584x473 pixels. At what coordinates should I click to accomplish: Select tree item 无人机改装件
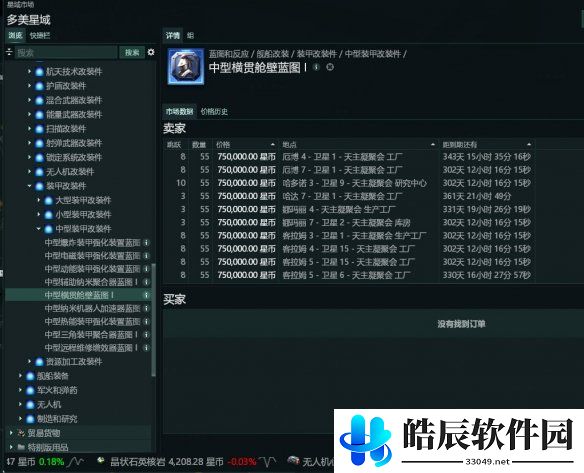[70, 172]
